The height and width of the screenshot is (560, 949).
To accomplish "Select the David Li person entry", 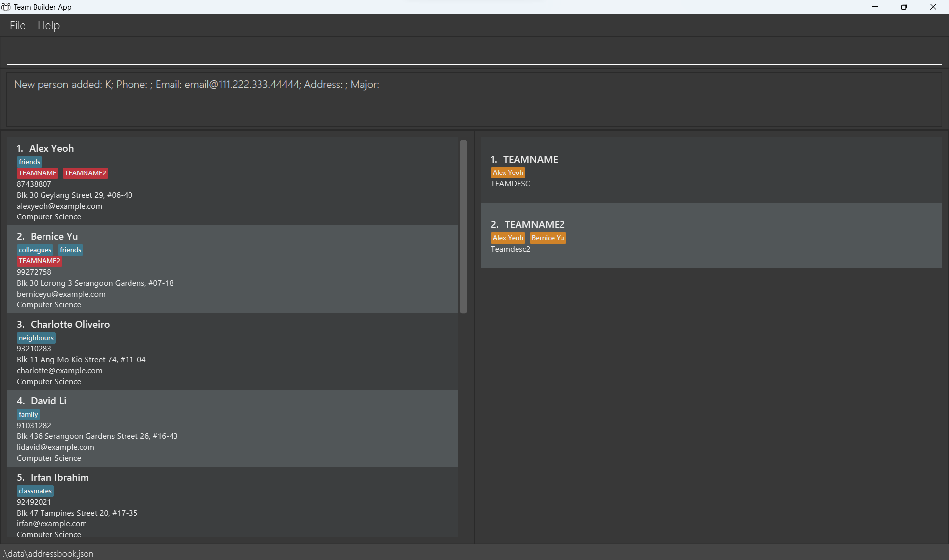I will coord(232,429).
